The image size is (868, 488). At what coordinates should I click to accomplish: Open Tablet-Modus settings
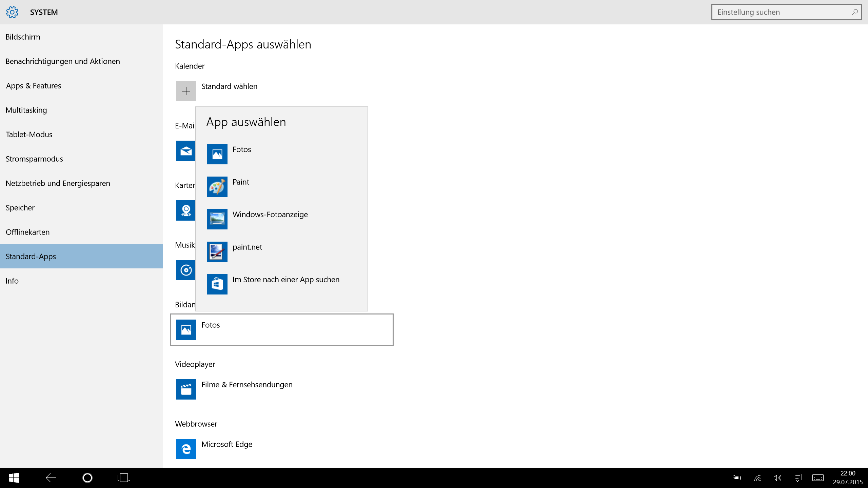pyautogui.click(x=81, y=134)
